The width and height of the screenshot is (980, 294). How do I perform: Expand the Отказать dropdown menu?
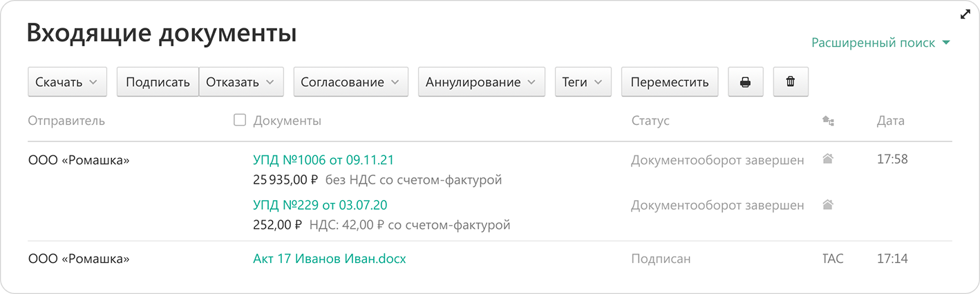click(241, 82)
